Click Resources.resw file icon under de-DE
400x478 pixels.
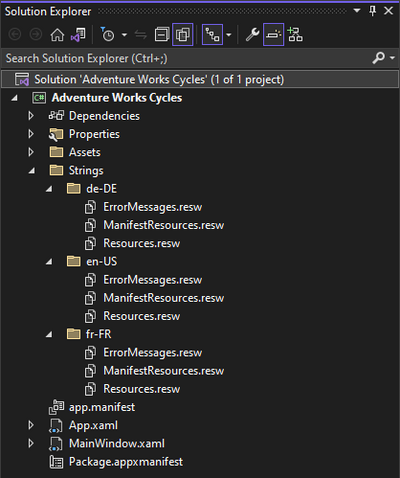tap(90, 243)
